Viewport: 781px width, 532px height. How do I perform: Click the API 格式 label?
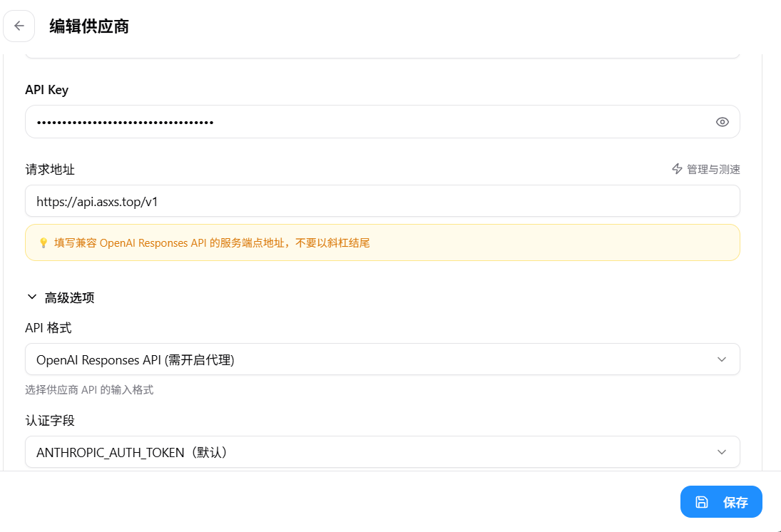click(49, 328)
